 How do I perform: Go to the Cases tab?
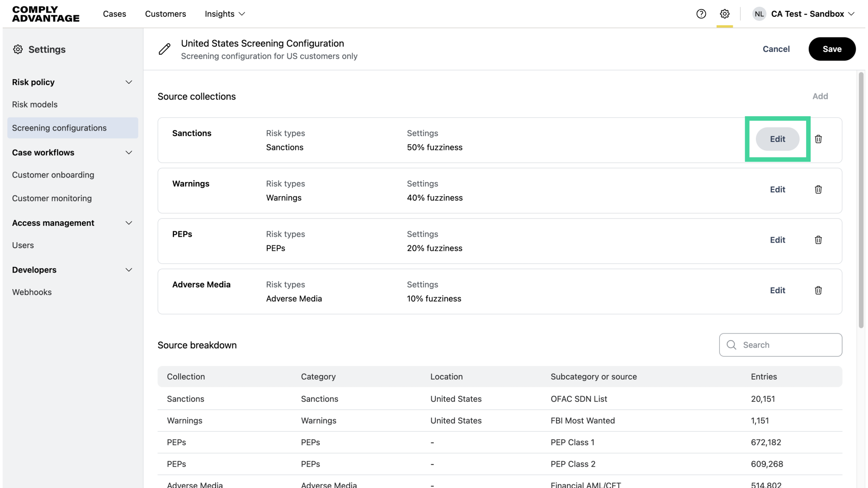tap(114, 14)
